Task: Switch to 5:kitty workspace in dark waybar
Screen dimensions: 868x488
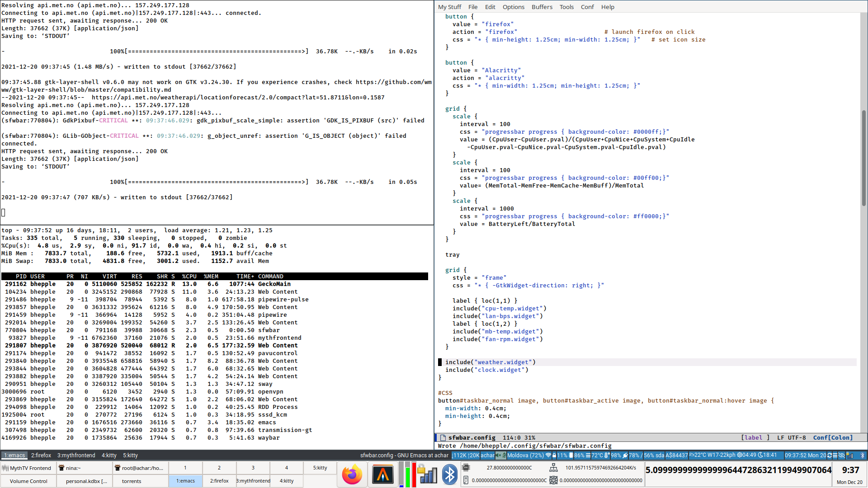Action: point(130,455)
